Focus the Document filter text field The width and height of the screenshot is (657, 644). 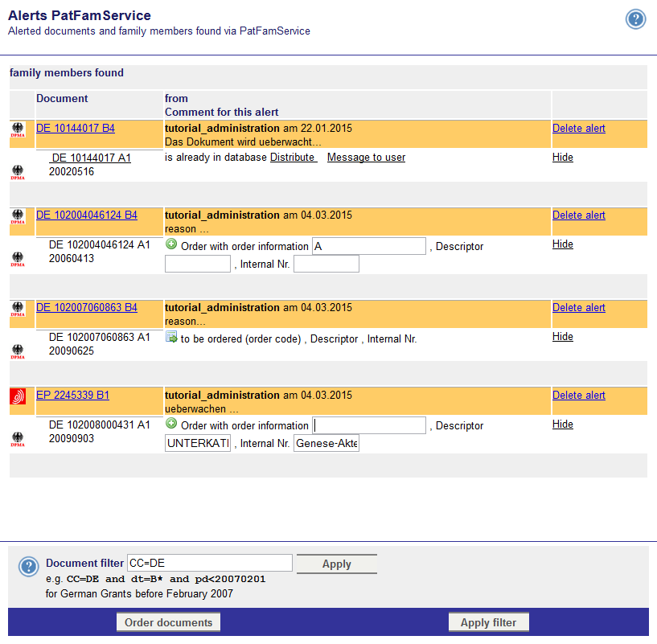[209, 564]
